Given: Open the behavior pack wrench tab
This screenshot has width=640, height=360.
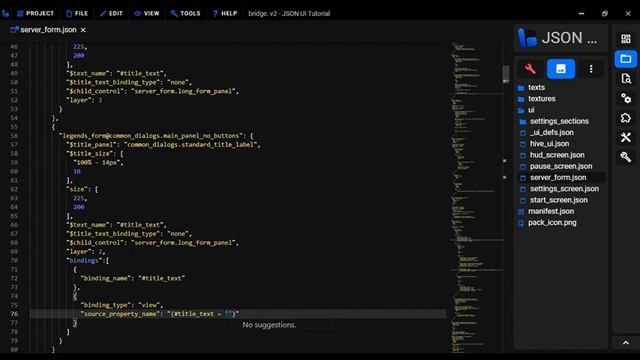Looking at the screenshot, I should coord(530,69).
